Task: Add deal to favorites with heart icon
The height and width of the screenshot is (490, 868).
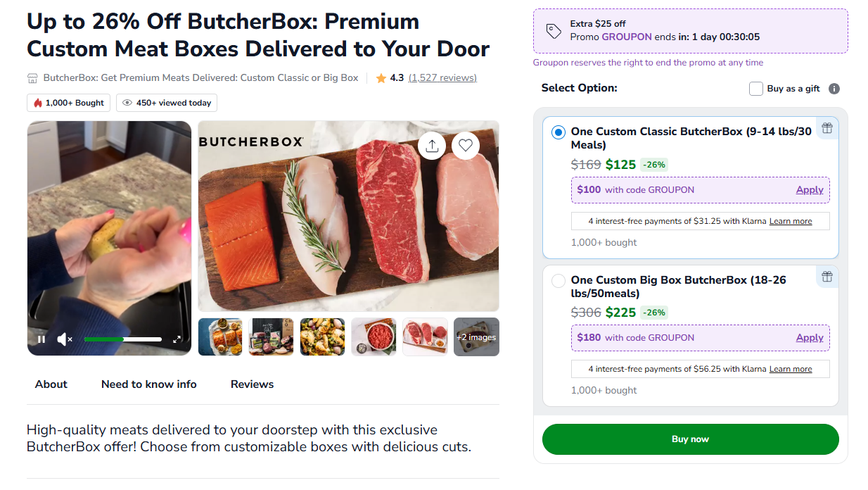Action: point(466,146)
